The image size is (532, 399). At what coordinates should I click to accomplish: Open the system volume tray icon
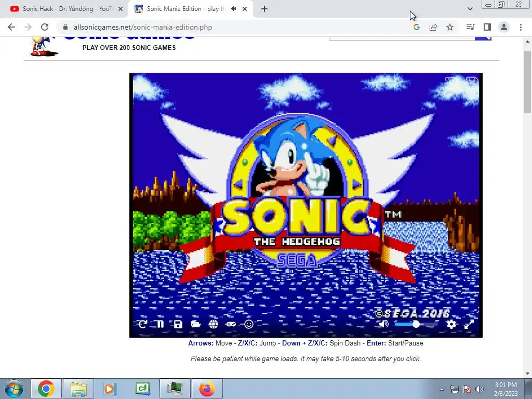(480, 389)
